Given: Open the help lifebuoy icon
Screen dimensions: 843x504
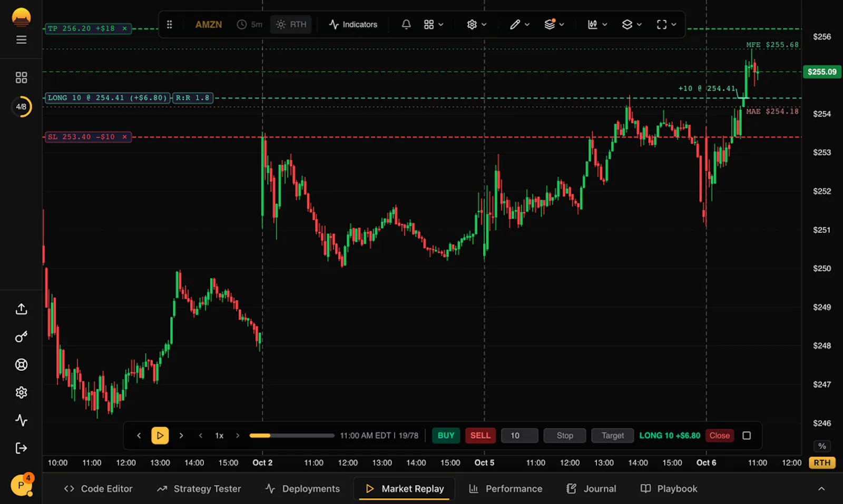Looking at the screenshot, I should tap(21, 364).
